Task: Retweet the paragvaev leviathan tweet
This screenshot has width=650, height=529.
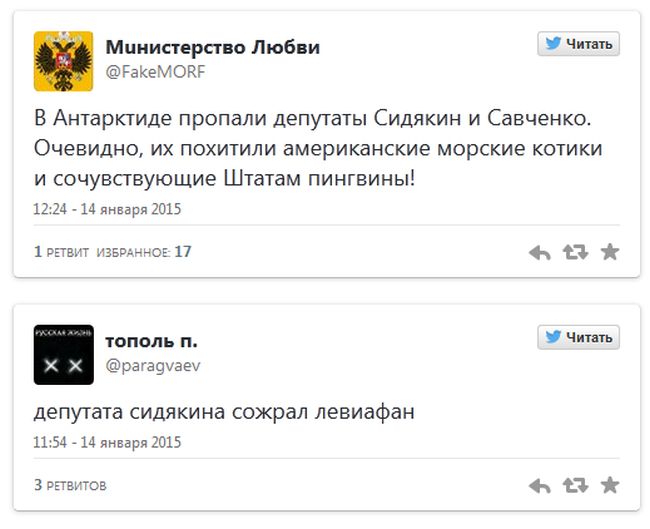Action: click(x=575, y=486)
